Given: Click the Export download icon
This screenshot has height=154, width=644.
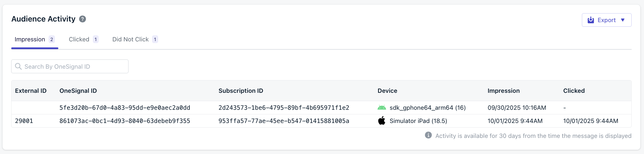Looking at the screenshot, I should (591, 20).
